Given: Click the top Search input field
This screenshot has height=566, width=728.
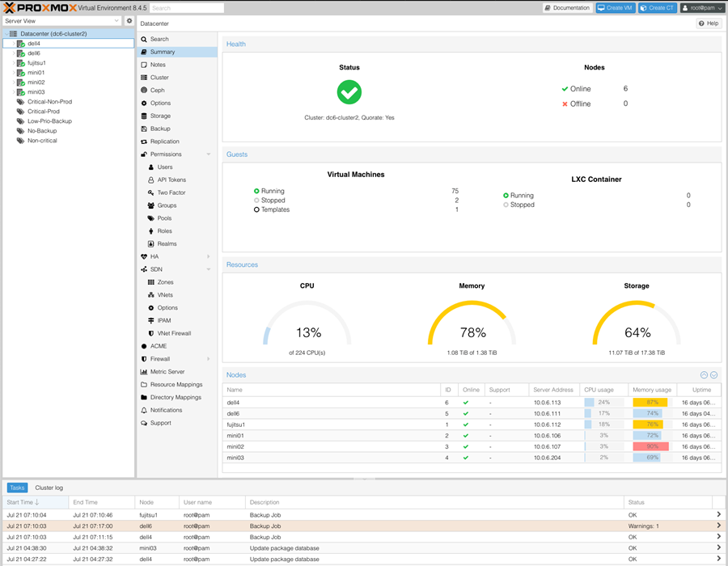Looking at the screenshot, I should 187,8.
